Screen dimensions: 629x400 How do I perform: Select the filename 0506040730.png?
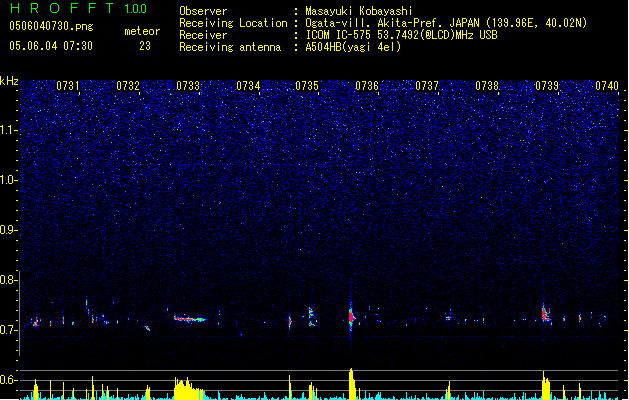click(51, 26)
